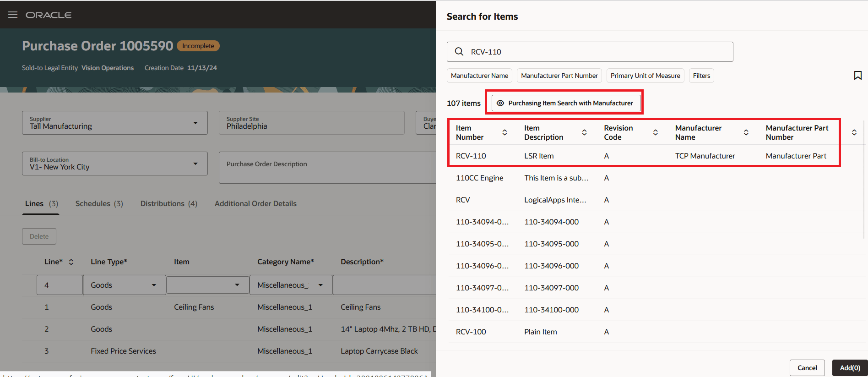Click the Supplier Site Philadelphia field
Screen dimensions: 868x377
[x=311, y=123]
